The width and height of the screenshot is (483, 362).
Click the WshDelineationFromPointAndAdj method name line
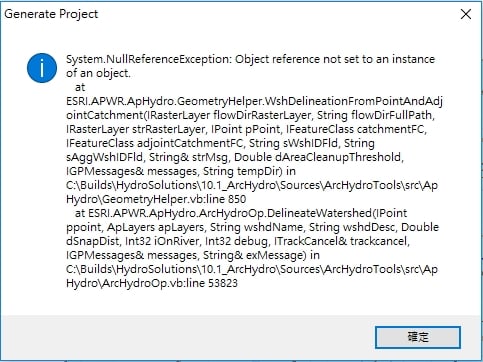pos(254,101)
